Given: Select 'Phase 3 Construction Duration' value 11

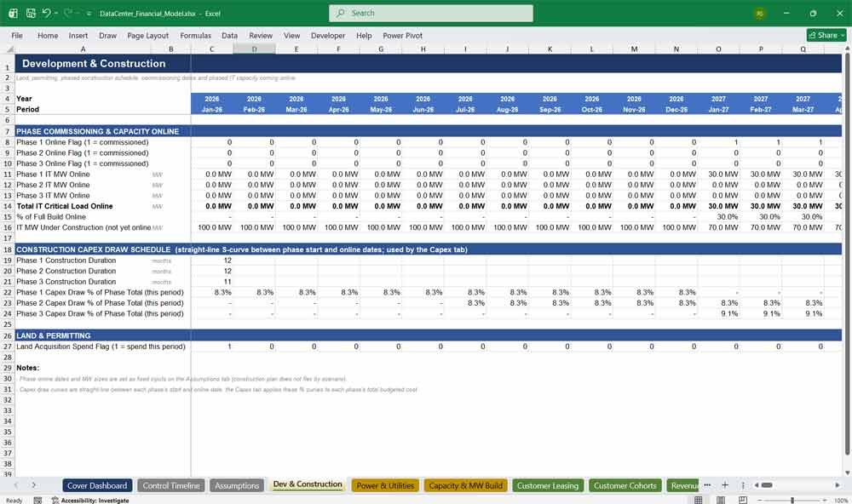Looking at the screenshot, I should coord(212,282).
